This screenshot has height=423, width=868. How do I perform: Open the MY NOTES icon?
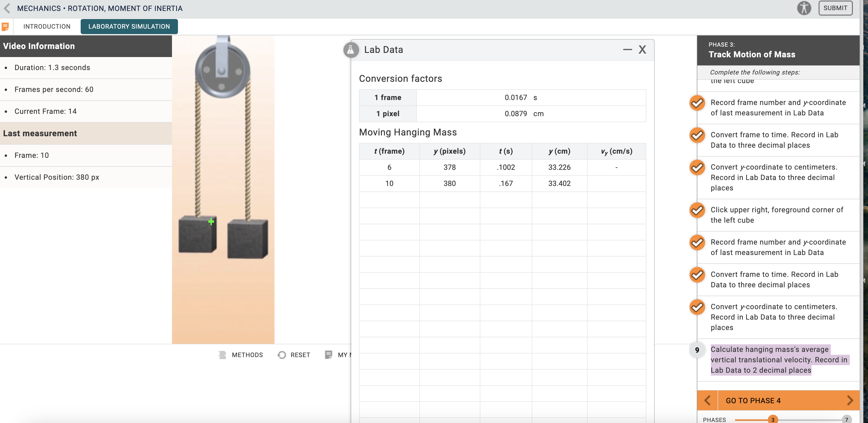point(329,355)
